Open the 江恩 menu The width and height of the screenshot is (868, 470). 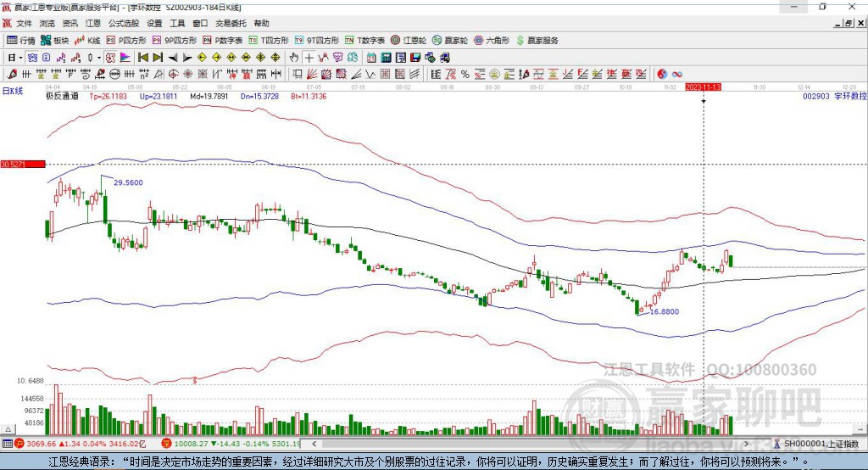point(93,23)
